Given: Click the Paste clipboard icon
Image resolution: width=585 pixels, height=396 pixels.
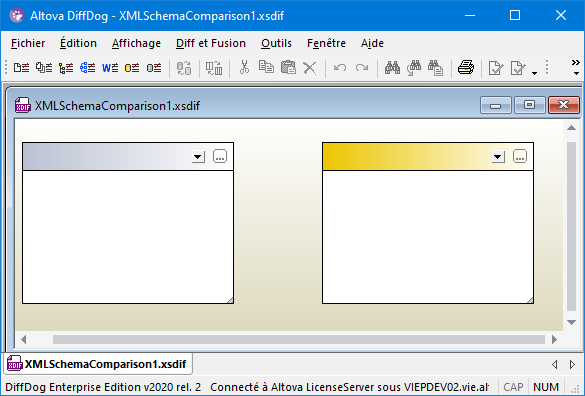Looking at the screenshot, I should 288,68.
